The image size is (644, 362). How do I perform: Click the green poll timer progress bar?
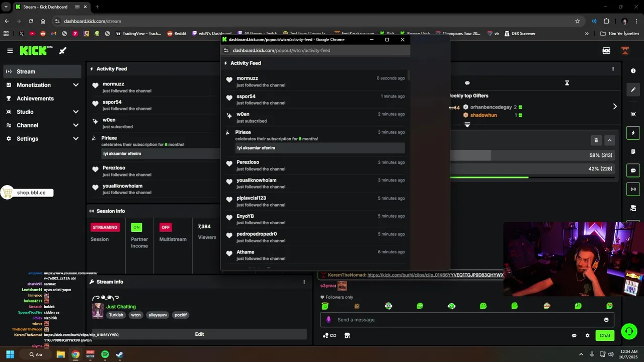coord(489,177)
